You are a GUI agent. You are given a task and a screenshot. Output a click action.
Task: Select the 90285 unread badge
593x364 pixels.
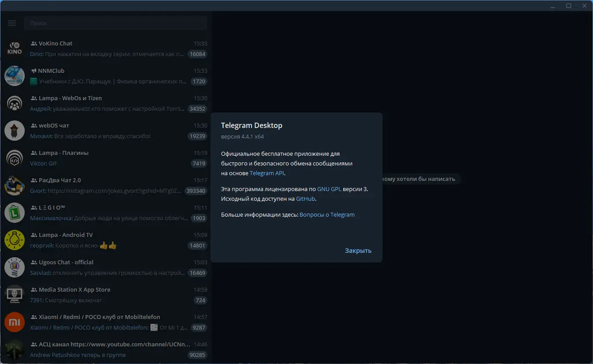tap(197, 355)
